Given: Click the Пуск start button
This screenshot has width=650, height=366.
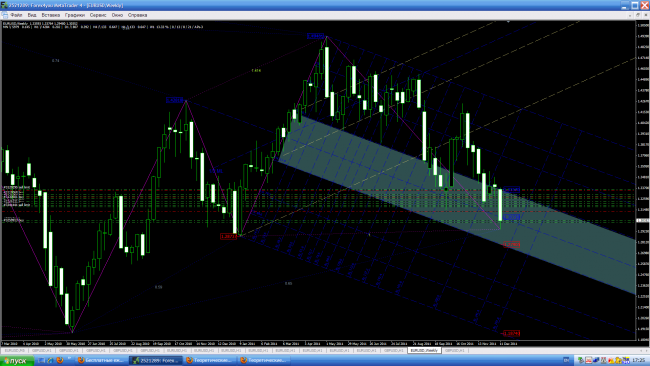Looking at the screenshot, I should 16,361.
